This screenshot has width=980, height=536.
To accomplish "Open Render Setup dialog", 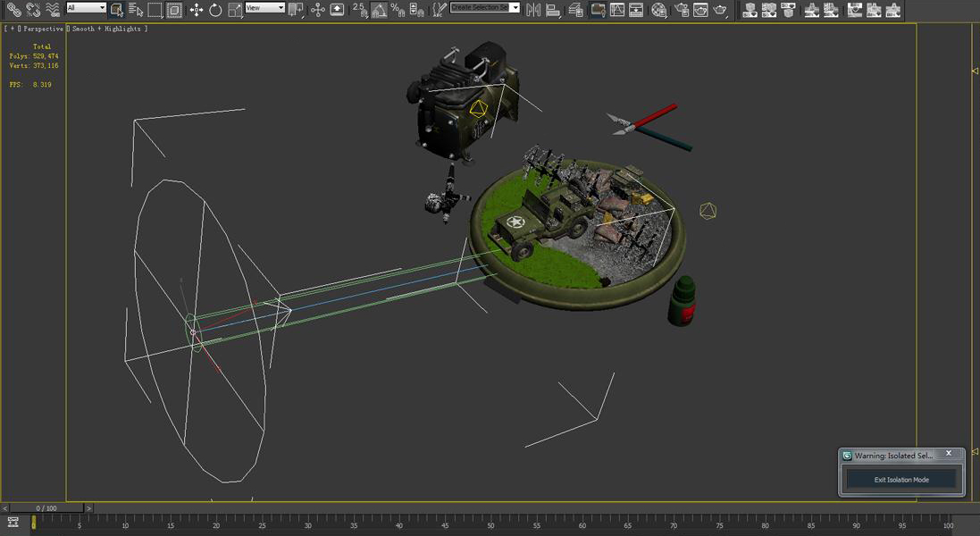I will tap(682, 9).
